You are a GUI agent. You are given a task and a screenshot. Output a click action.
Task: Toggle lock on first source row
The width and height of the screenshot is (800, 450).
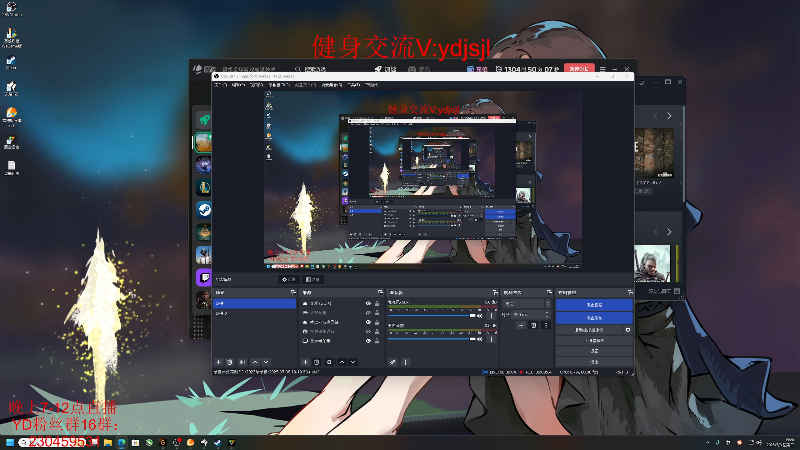pos(377,303)
